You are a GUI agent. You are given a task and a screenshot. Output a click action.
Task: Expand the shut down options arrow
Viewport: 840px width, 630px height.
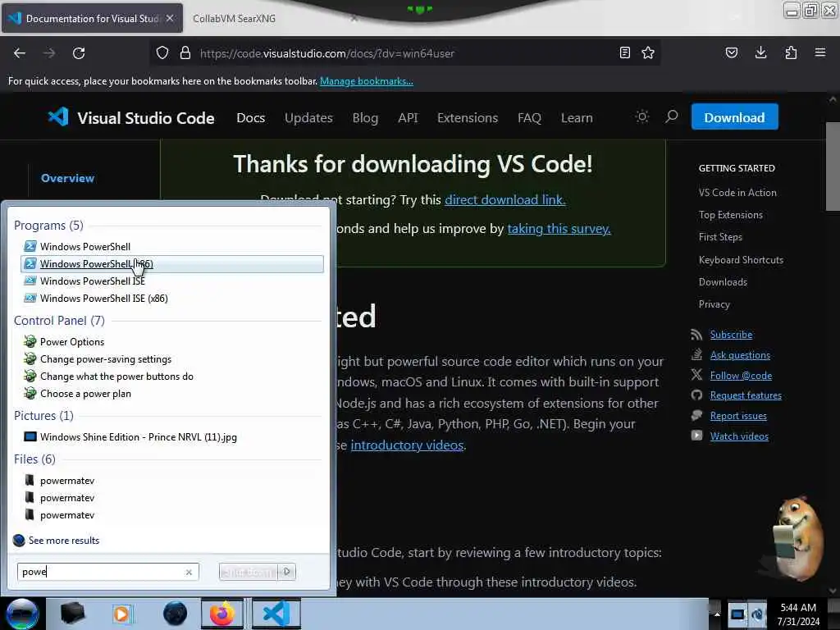tap(287, 572)
